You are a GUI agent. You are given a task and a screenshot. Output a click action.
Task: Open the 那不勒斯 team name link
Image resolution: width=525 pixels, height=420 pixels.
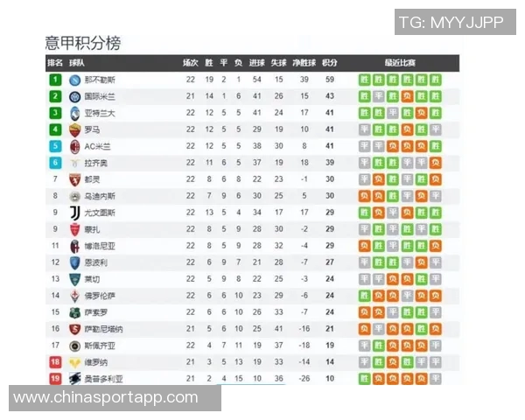coord(98,80)
